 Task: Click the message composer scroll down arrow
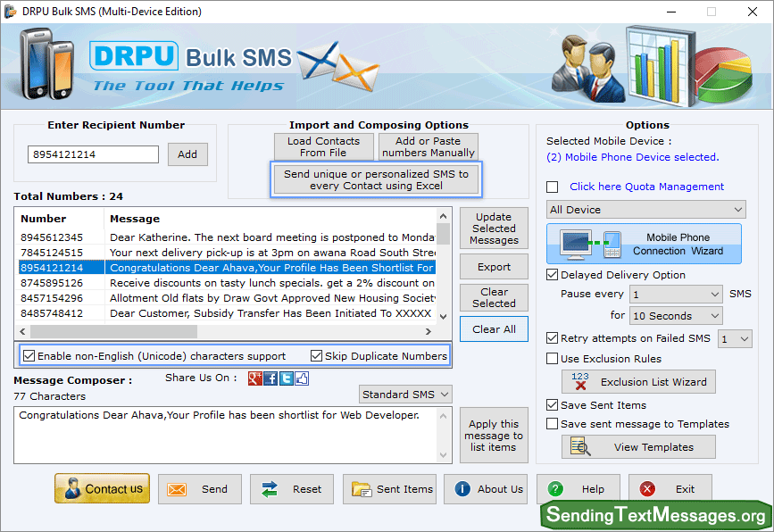(444, 455)
